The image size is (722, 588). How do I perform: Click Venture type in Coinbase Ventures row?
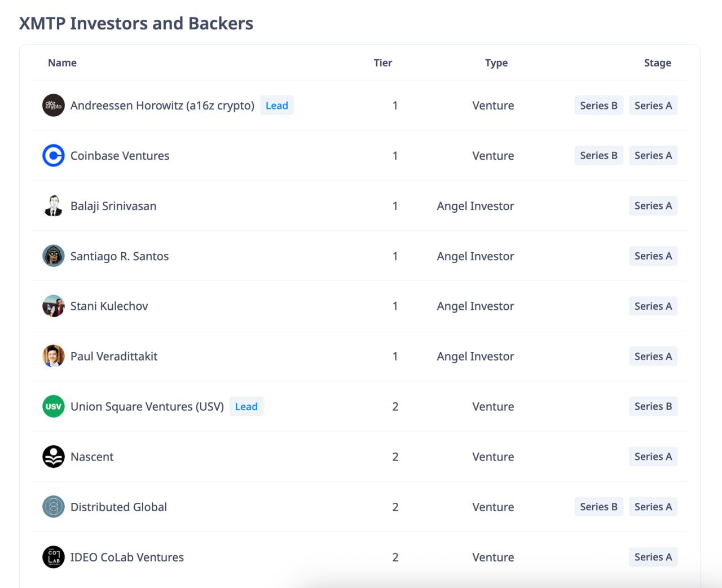(493, 156)
